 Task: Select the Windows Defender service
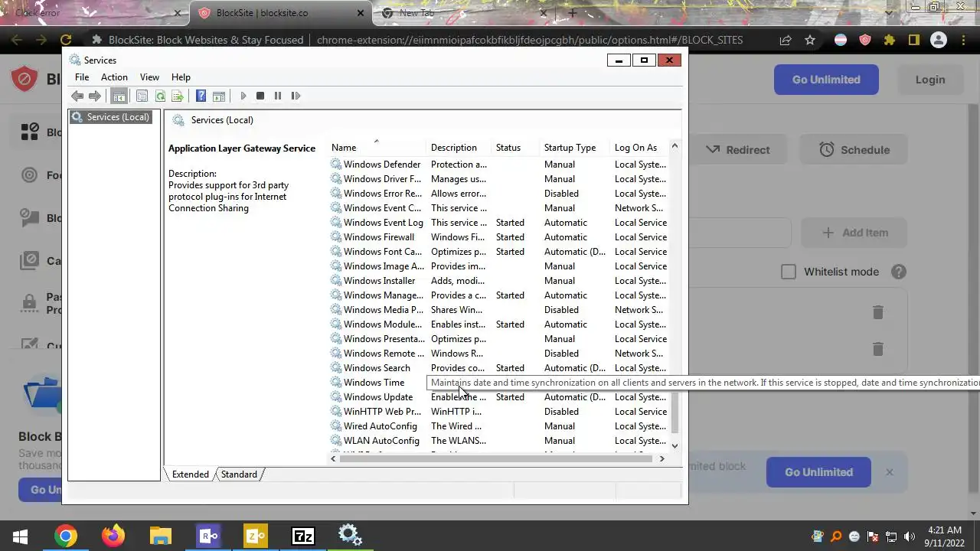(x=498, y=165)
